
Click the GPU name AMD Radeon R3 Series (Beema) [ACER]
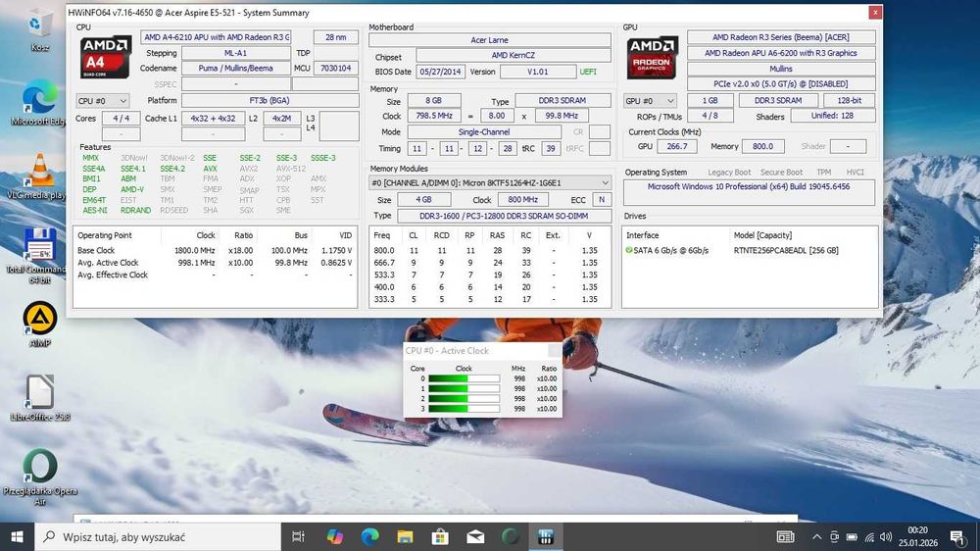pos(781,37)
